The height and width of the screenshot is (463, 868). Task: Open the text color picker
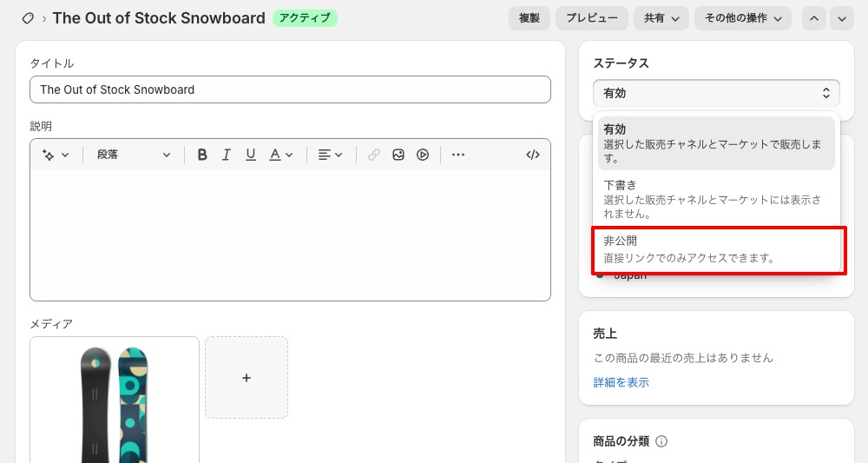tap(280, 155)
